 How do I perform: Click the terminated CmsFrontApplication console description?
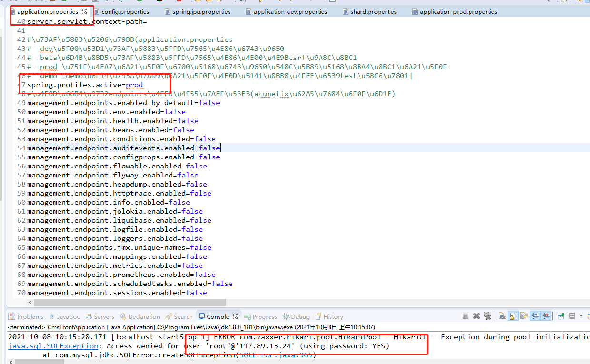tap(191, 327)
